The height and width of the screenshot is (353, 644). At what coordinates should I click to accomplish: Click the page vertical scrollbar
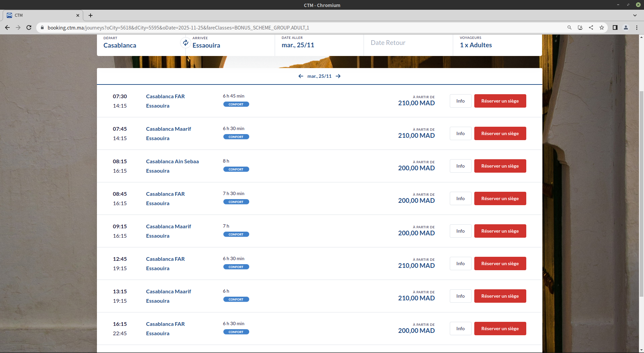click(x=641, y=194)
